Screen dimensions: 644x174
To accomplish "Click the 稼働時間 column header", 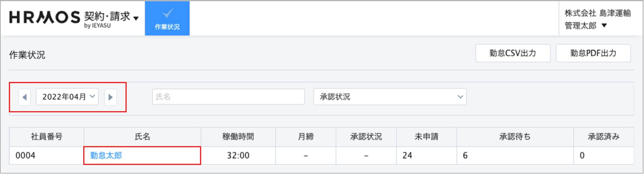I will [x=238, y=137].
